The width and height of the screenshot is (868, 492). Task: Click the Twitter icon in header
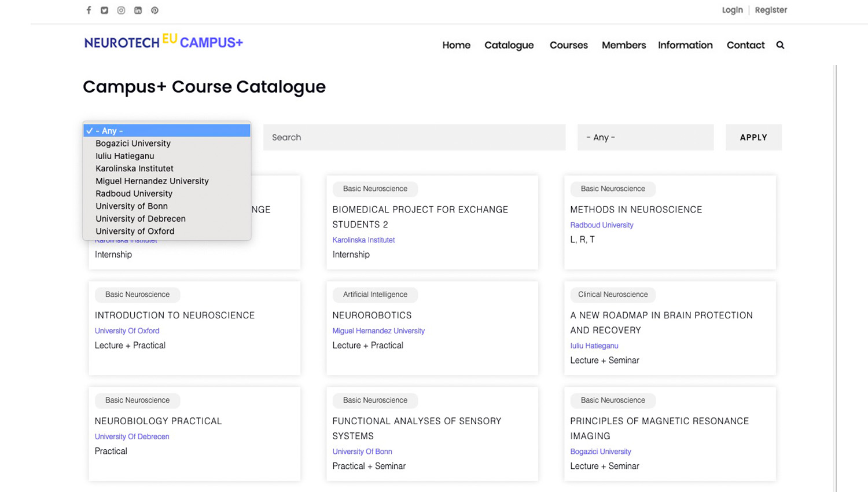tap(105, 10)
